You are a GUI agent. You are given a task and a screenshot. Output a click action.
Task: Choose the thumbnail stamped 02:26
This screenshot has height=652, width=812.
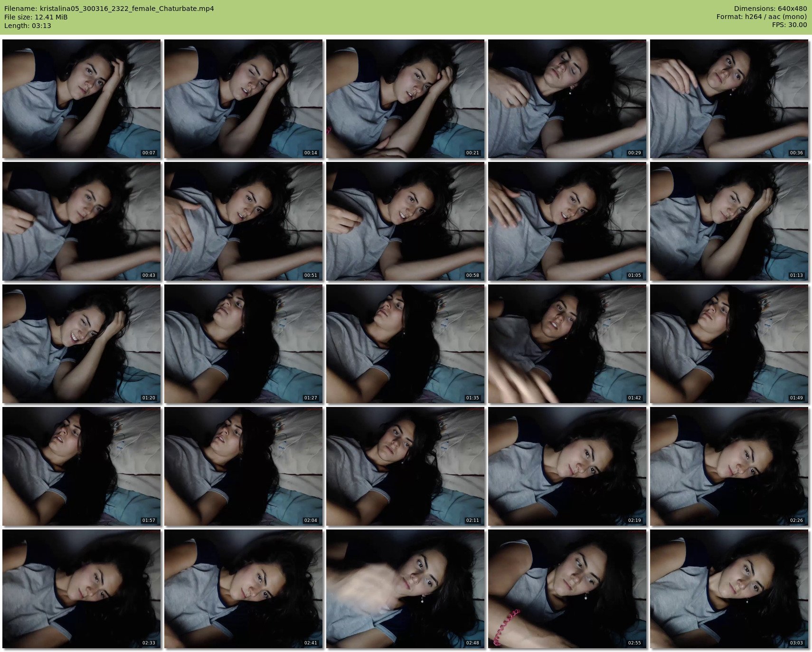729,466
